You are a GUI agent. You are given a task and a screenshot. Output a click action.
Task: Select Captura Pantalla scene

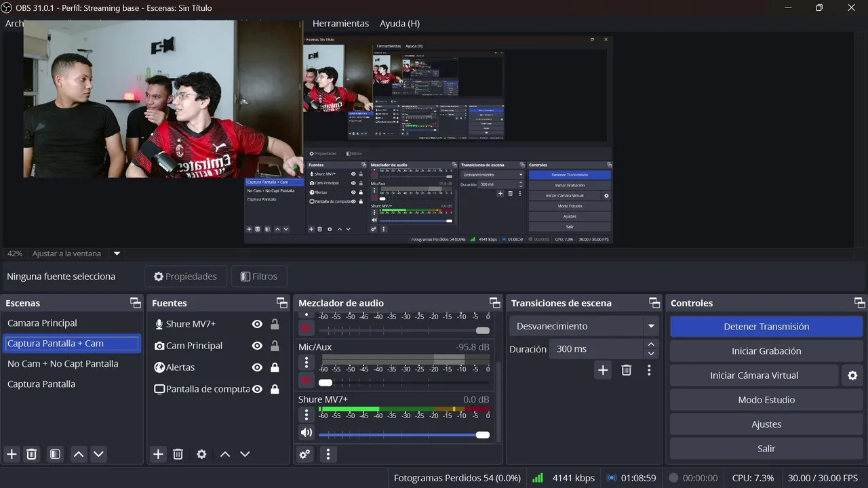click(x=72, y=384)
